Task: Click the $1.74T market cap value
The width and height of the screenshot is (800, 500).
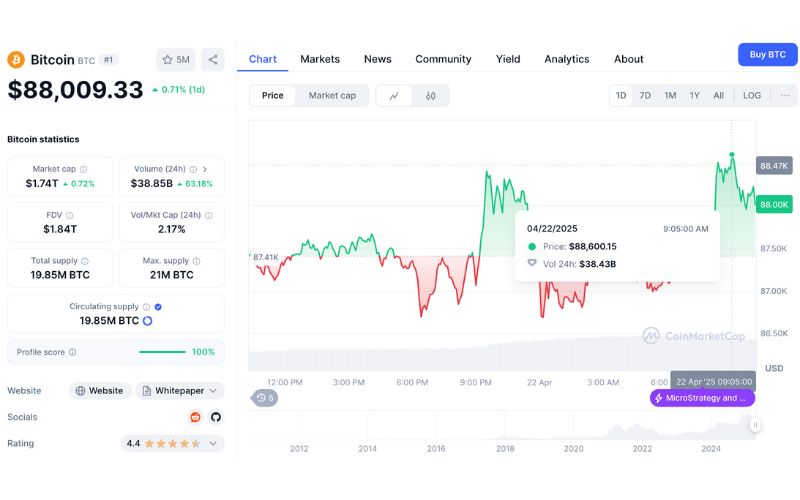Action: click(42, 184)
